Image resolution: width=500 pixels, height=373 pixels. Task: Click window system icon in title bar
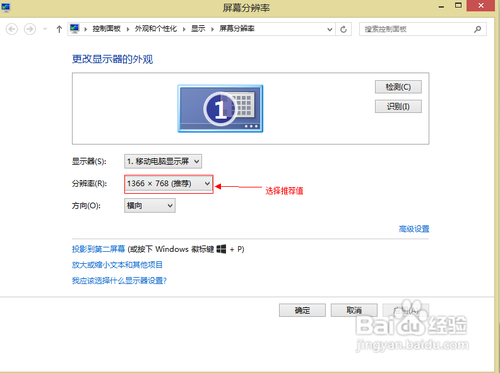6,7
